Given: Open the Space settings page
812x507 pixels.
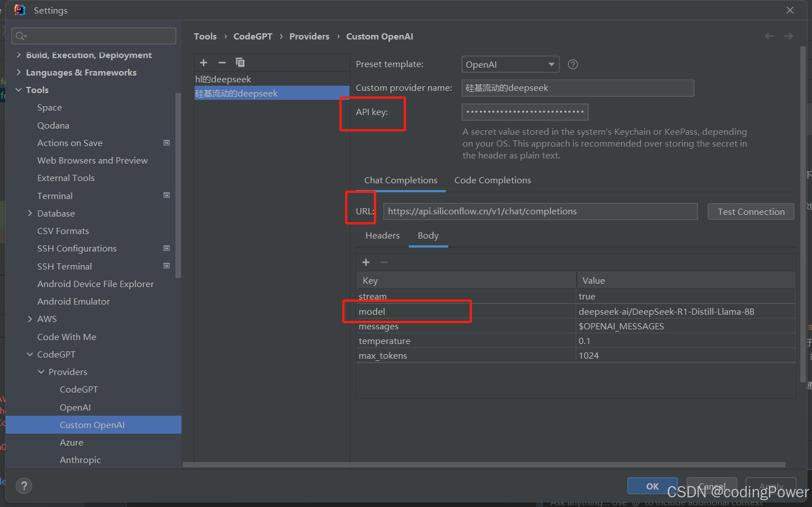Looking at the screenshot, I should [x=50, y=107].
